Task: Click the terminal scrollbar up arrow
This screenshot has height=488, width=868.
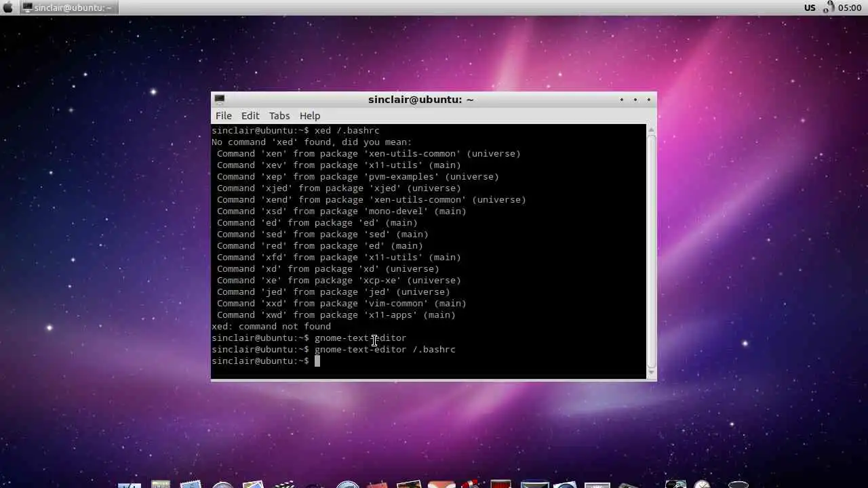Action: click(x=651, y=129)
